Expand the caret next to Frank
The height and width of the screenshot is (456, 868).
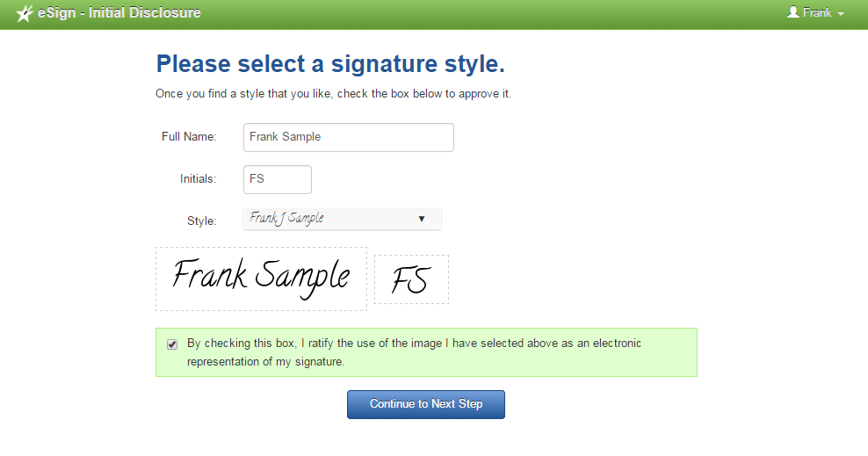[841, 14]
